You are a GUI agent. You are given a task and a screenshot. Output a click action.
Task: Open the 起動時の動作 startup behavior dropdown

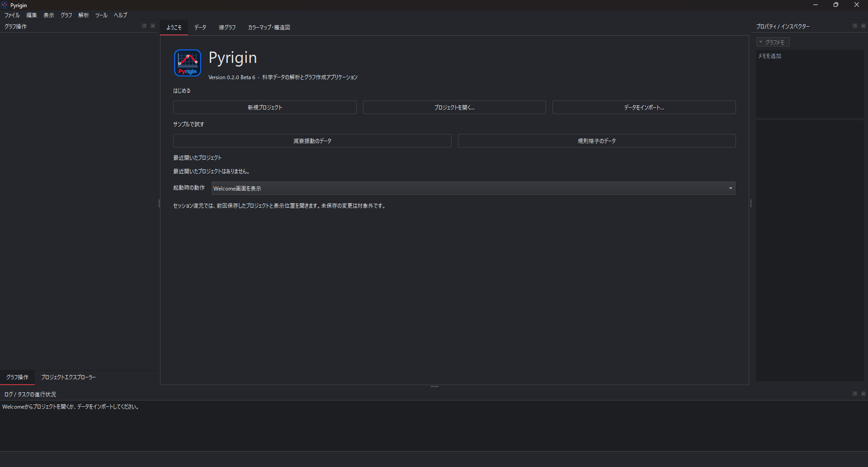pos(473,188)
